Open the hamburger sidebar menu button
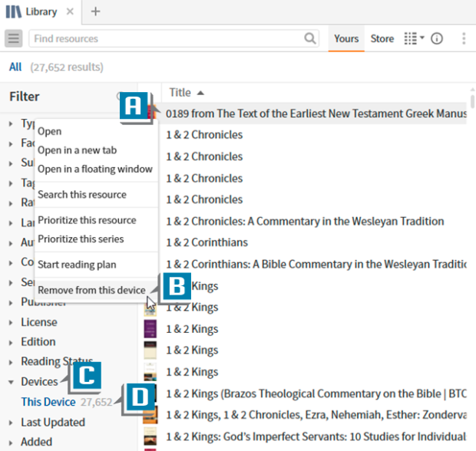The height and width of the screenshot is (451, 476). click(14, 38)
